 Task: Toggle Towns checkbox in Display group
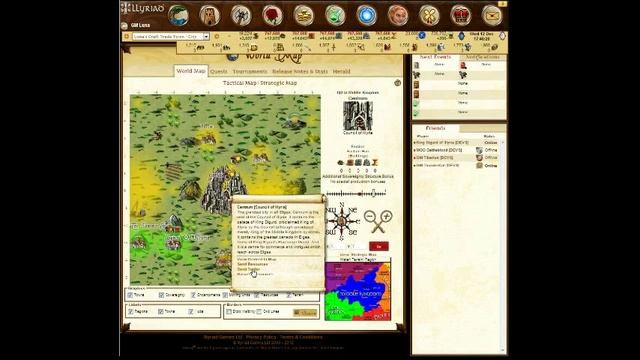point(130,295)
